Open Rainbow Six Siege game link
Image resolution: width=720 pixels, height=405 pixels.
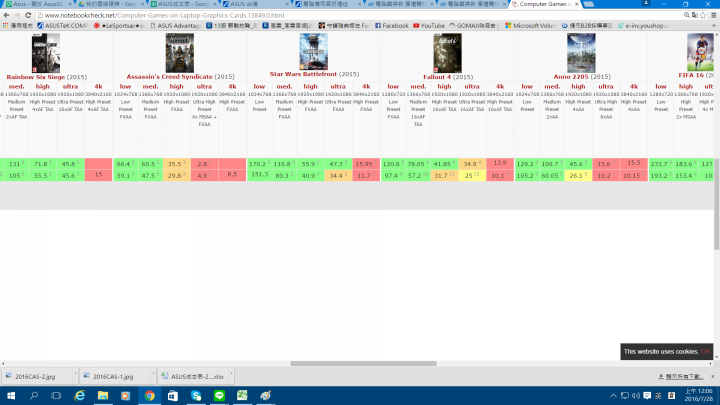(35, 77)
